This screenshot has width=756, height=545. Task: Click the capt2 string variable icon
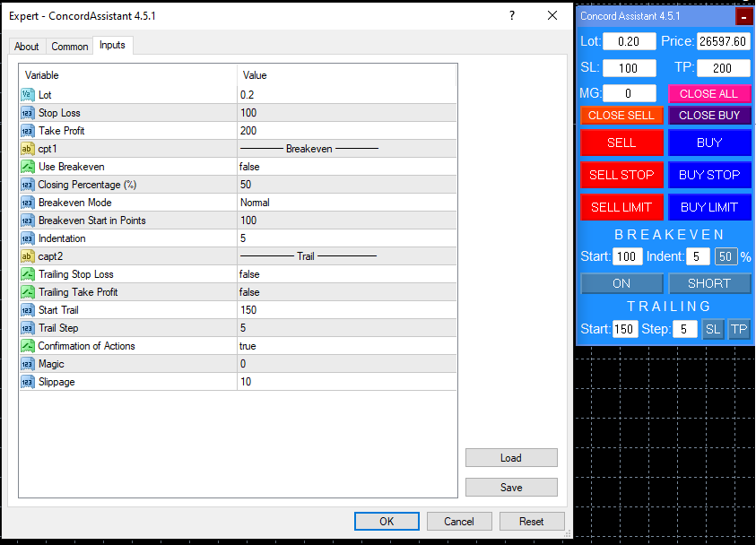pos(28,256)
